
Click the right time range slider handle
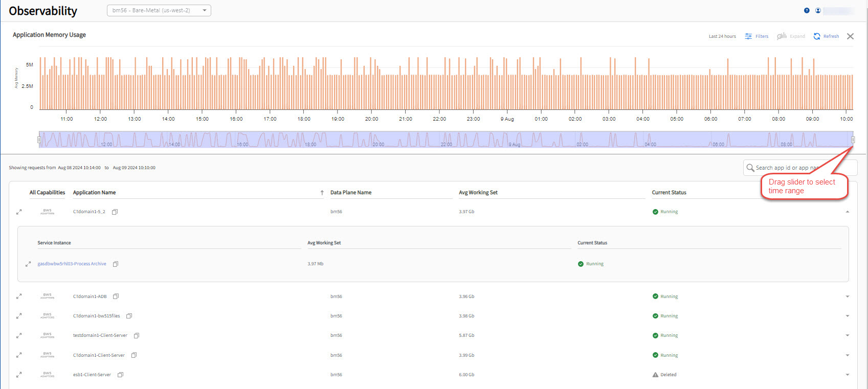(x=853, y=140)
